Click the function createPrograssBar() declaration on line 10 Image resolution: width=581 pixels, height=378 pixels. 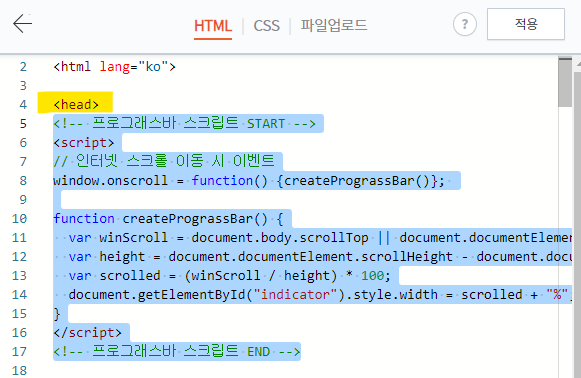click(168, 219)
